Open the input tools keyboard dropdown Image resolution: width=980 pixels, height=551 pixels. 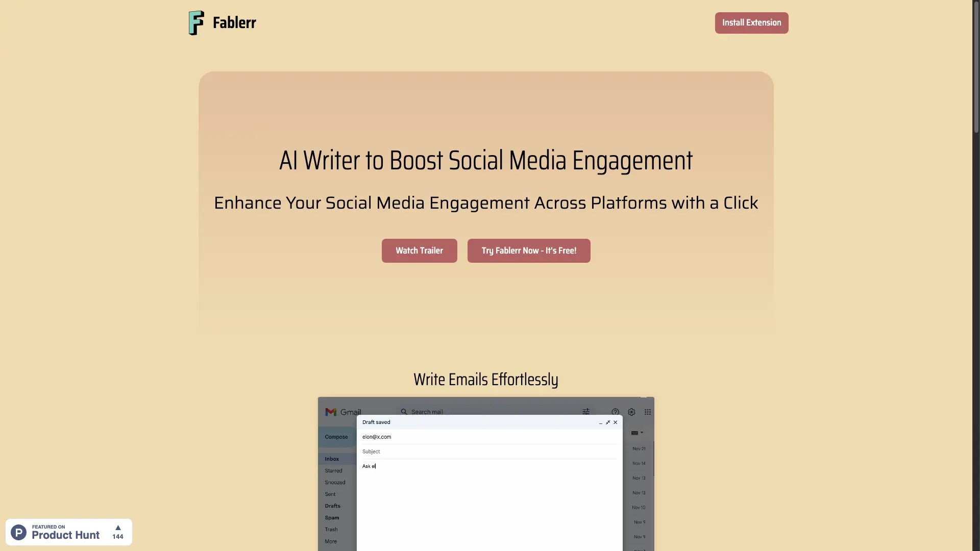coord(637,433)
